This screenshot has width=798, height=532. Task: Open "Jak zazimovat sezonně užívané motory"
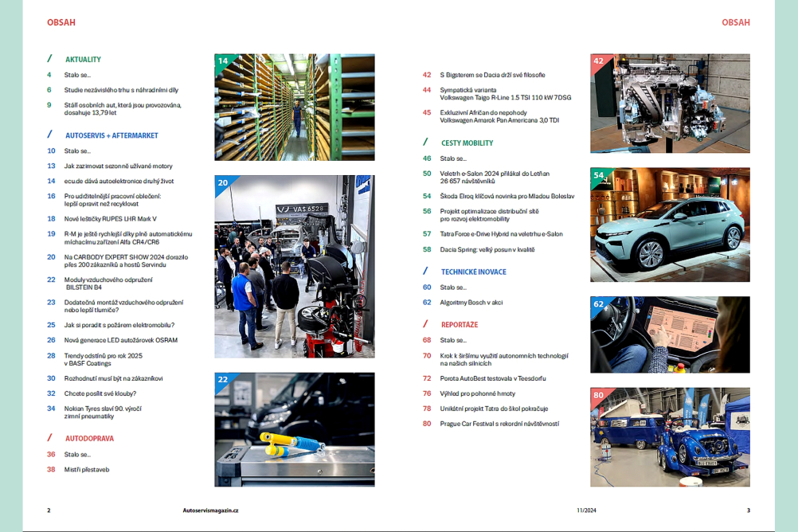(118, 166)
